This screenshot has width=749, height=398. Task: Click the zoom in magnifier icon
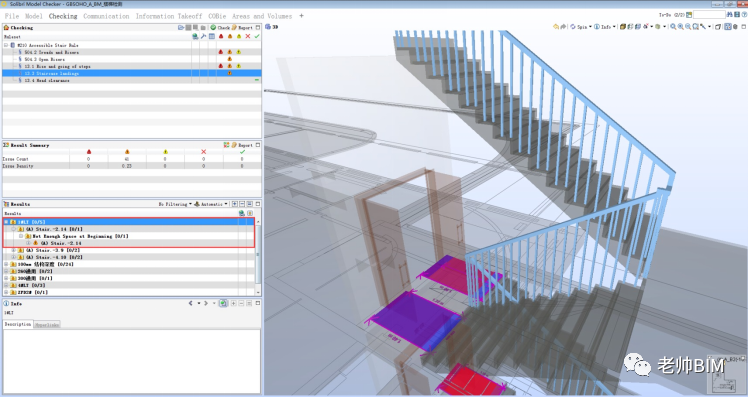pos(681,27)
